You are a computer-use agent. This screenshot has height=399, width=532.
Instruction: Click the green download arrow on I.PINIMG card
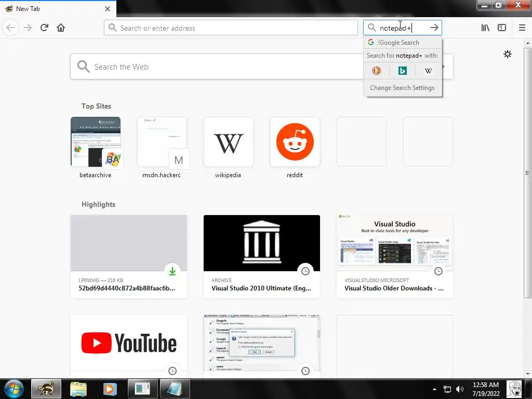[x=172, y=271]
